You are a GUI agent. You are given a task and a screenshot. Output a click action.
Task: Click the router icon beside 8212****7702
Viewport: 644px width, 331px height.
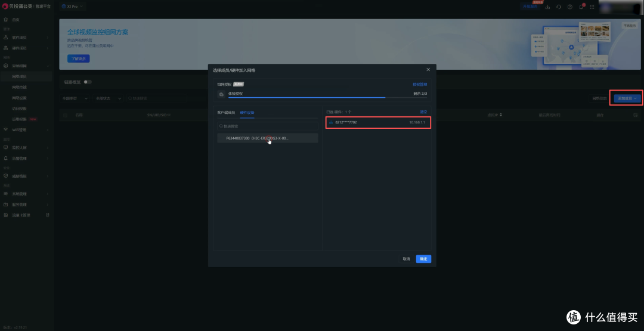[331, 122]
